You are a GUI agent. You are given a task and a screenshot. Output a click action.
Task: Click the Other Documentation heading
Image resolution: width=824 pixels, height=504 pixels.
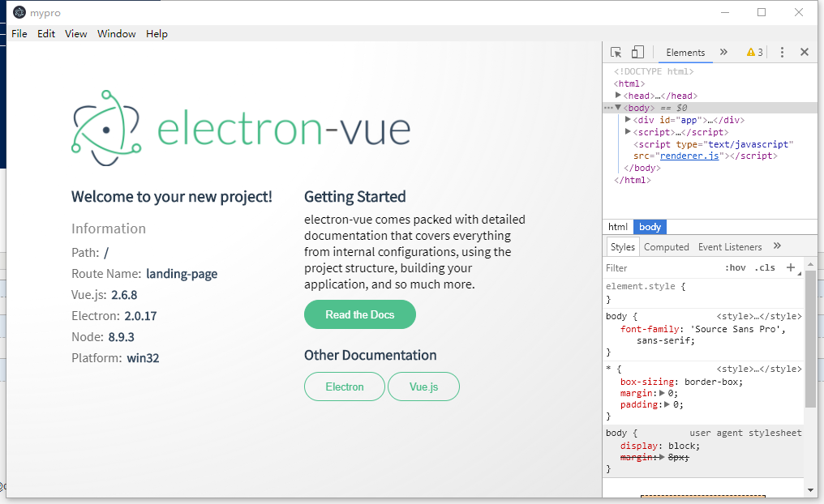(x=370, y=356)
